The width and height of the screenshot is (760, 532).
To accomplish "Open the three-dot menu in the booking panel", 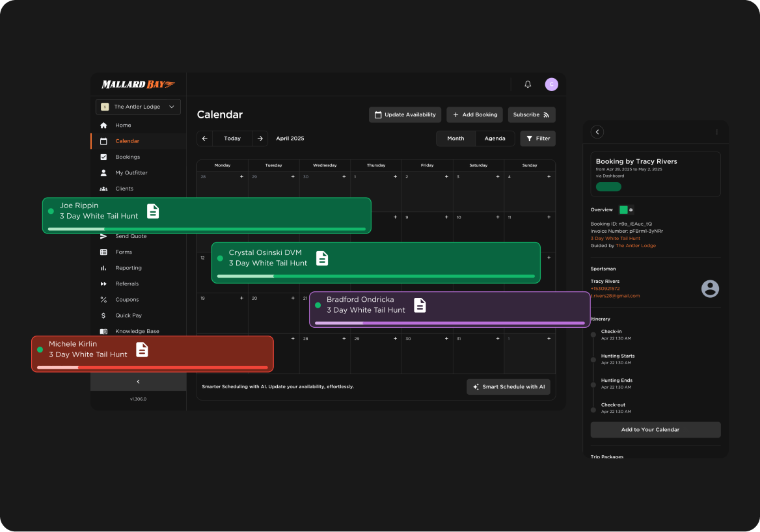I will pyautogui.click(x=716, y=132).
